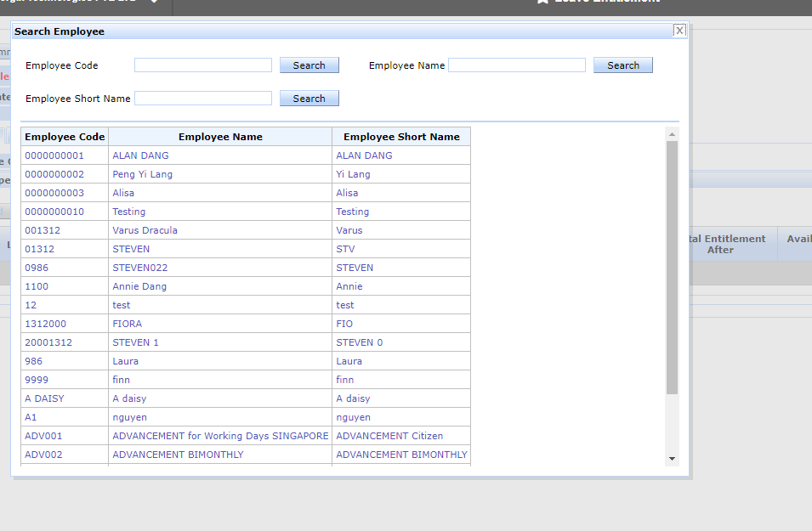812x531 pixels.
Task: Choose employee Peng Yi Lang
Action: pos(142,174)
